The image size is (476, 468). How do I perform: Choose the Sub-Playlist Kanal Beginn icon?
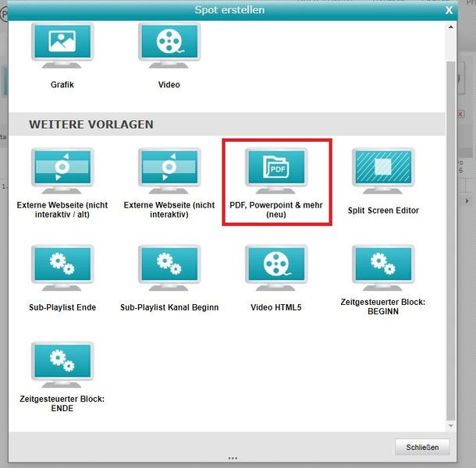pyautogui.click(x=169, y=268)
